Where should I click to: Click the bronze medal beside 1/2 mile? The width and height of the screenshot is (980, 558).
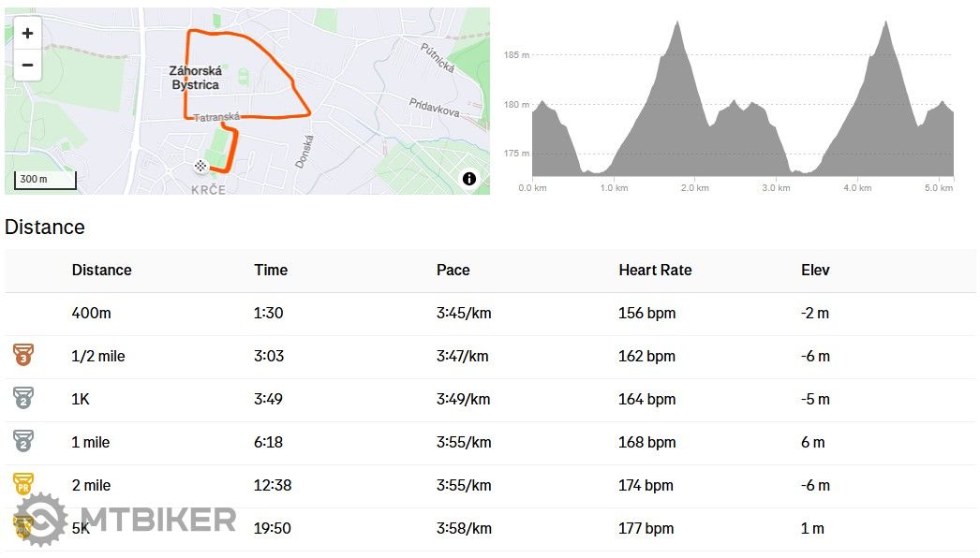[x=23, y=355]
